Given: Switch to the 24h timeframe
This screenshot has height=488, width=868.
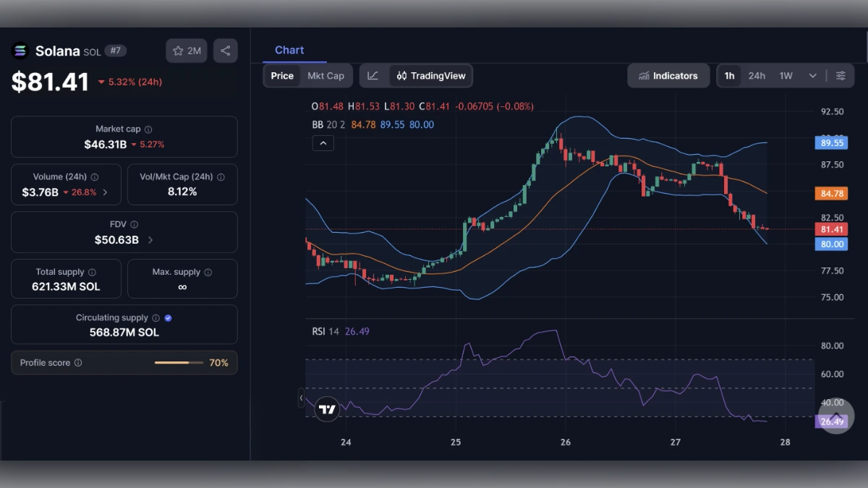Looking at the screenshot, I should pyautogui.click(x=757, y=75).
